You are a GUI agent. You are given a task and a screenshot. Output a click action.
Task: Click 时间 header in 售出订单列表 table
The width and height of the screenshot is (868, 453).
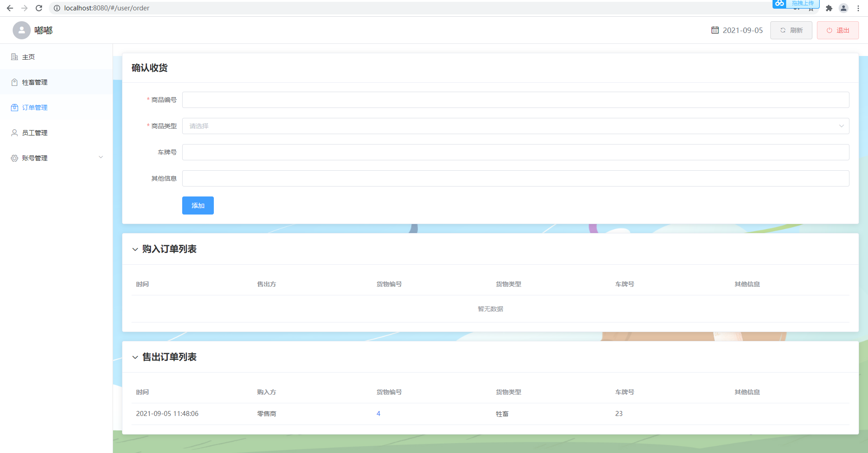[142, 392]
